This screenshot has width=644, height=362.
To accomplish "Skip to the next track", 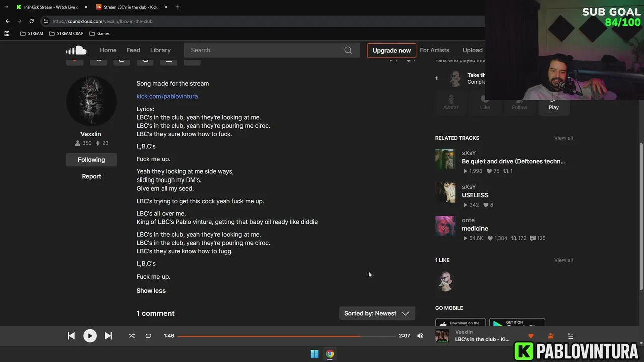I will pos(108,336).
